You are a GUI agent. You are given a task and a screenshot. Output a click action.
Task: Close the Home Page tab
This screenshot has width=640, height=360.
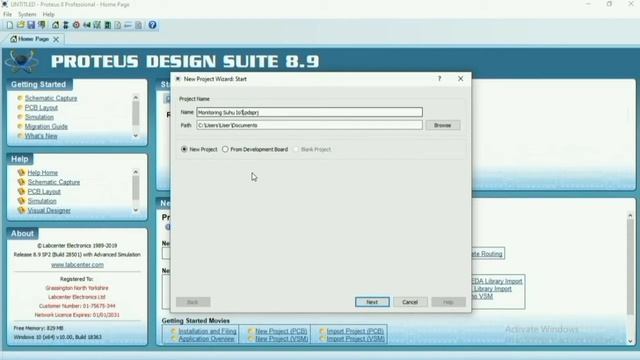pyautogui.click(x=56, y=39)
